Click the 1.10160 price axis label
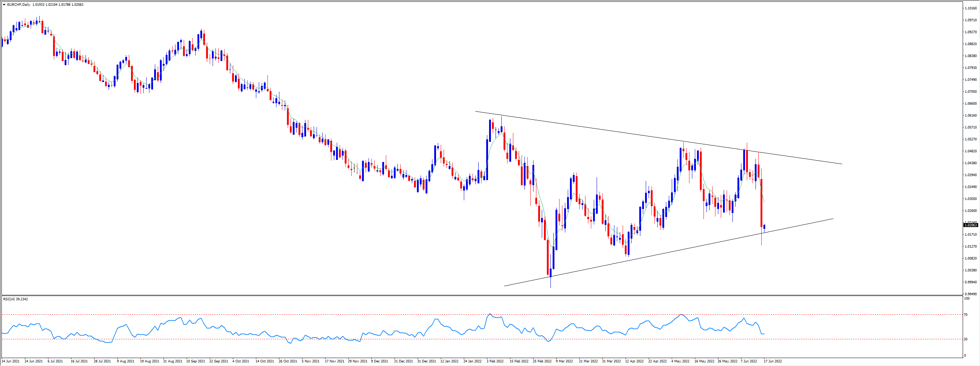 point(971,8)
